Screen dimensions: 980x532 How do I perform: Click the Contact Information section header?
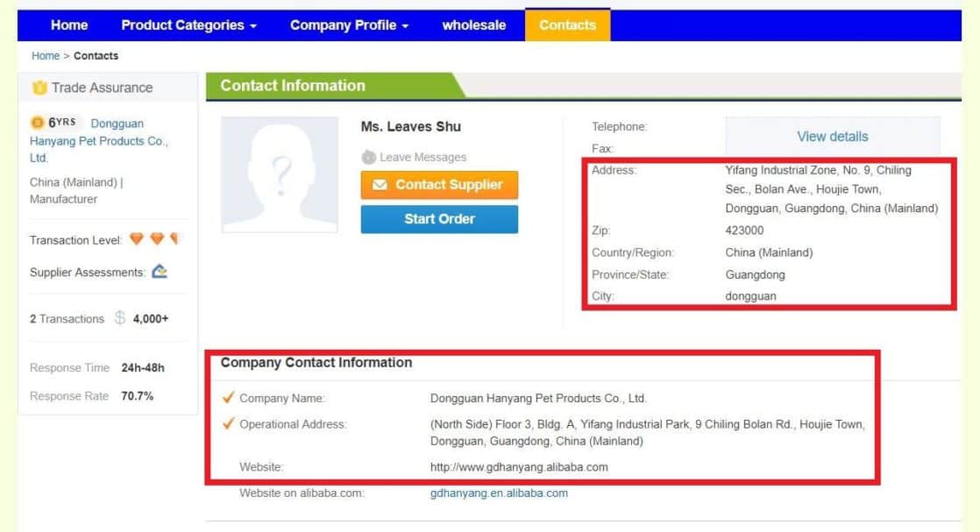point(293,86)
